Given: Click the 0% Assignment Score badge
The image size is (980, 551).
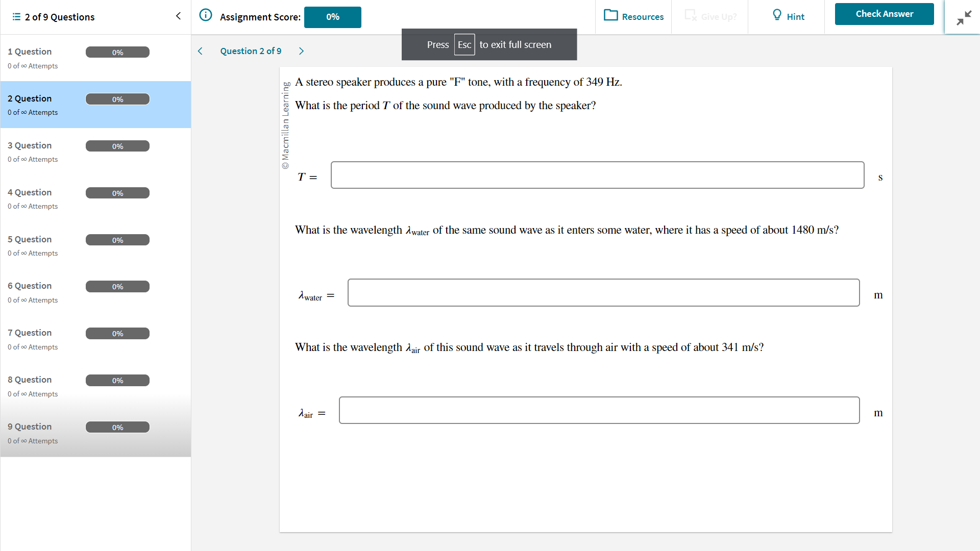Looking at the screenshot, I should pyautogui.click(x=332, y=17).
